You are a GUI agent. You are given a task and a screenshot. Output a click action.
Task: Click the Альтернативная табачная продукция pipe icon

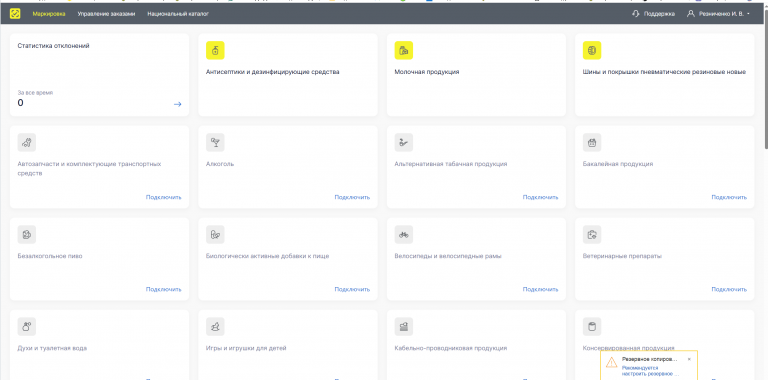(404, 142)
